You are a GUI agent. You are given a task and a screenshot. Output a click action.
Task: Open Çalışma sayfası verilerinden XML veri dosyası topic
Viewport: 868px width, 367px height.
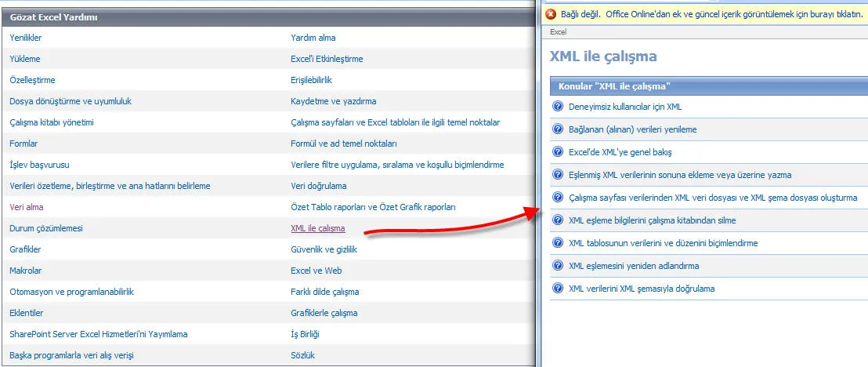click(x=712, y=198)
